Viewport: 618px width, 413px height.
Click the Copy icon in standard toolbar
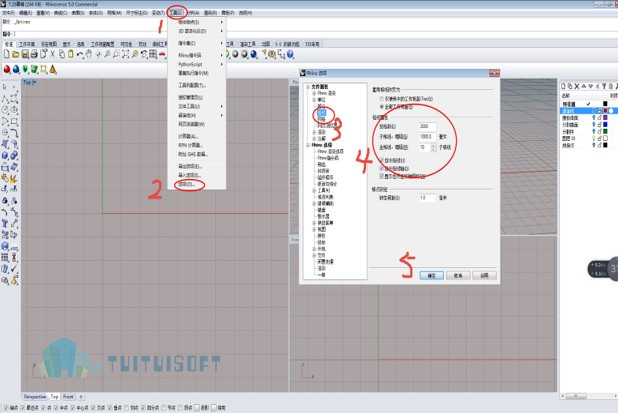tap(62, 54)
